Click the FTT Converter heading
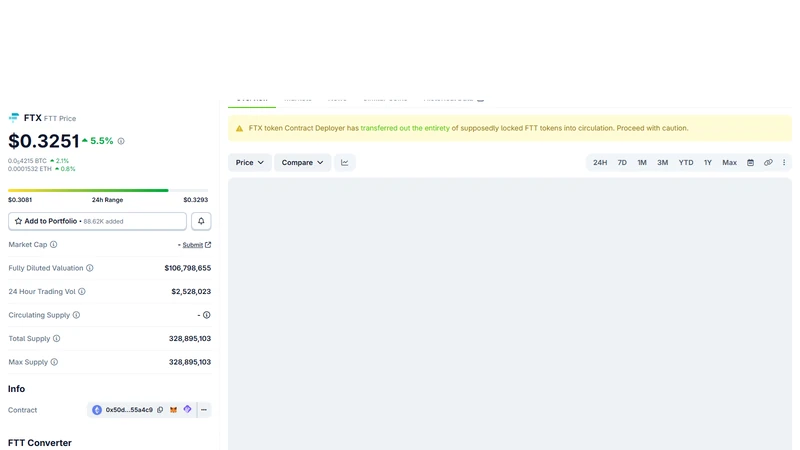 [x=40, y=443]
